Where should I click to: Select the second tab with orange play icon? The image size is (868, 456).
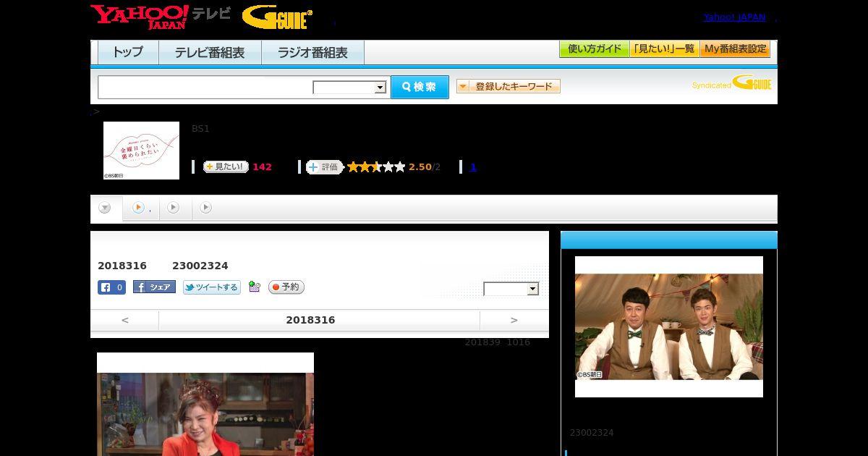click(x=140, y=208)
